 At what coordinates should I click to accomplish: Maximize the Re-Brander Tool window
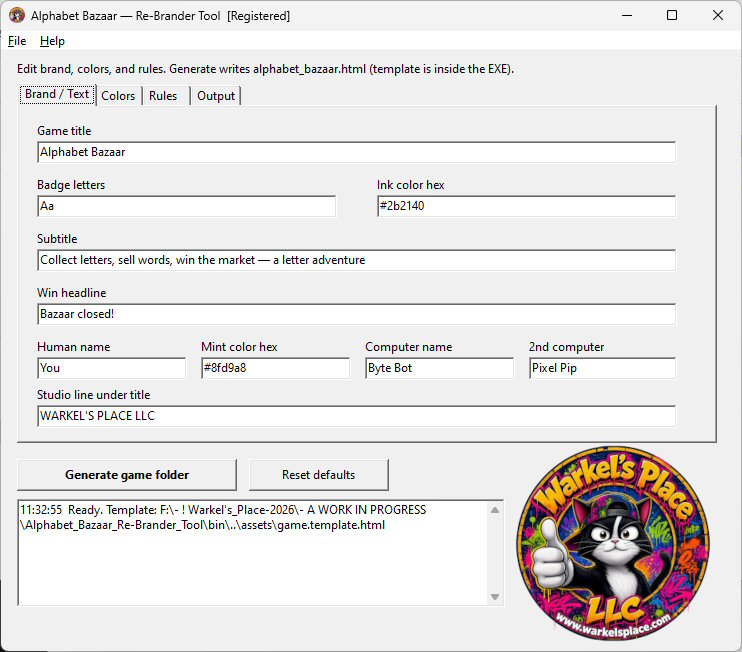pyautogui.click(x=671, y=15)
